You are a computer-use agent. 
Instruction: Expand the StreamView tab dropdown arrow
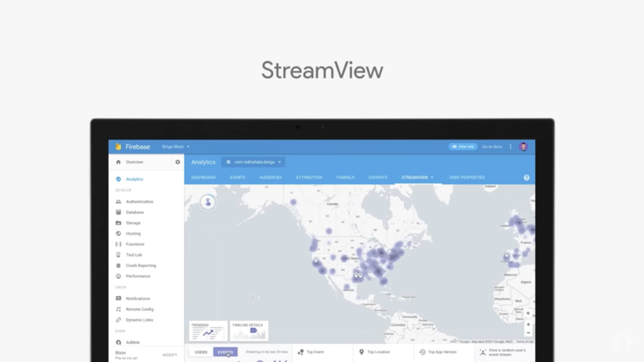click(432, 178)
